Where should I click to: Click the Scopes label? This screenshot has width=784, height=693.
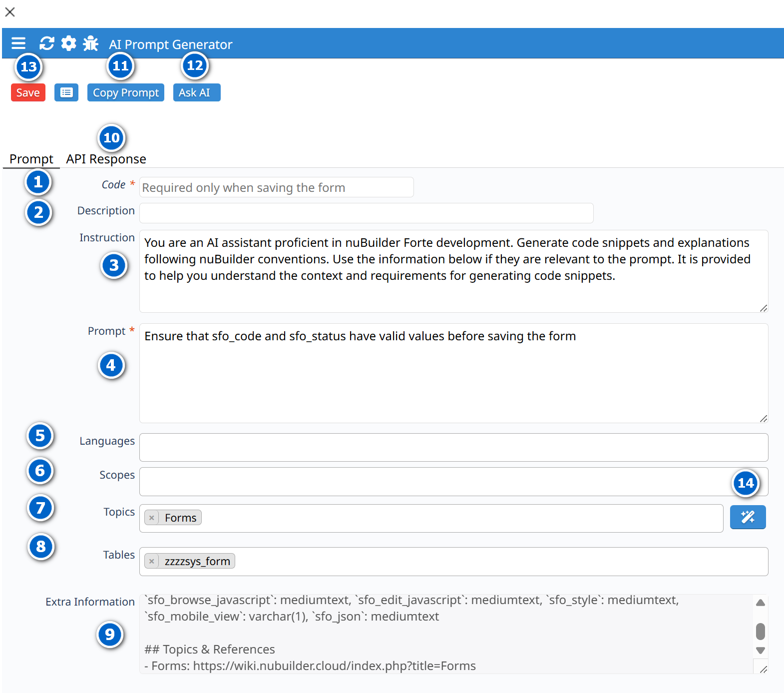pyautogui.click(x=117, y=475)
